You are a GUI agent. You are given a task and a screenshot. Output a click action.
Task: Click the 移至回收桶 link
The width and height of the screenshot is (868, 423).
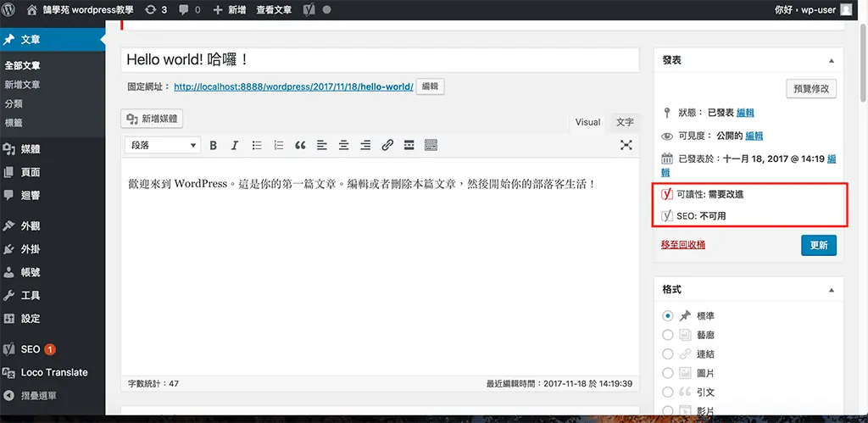tap(683, 245)
